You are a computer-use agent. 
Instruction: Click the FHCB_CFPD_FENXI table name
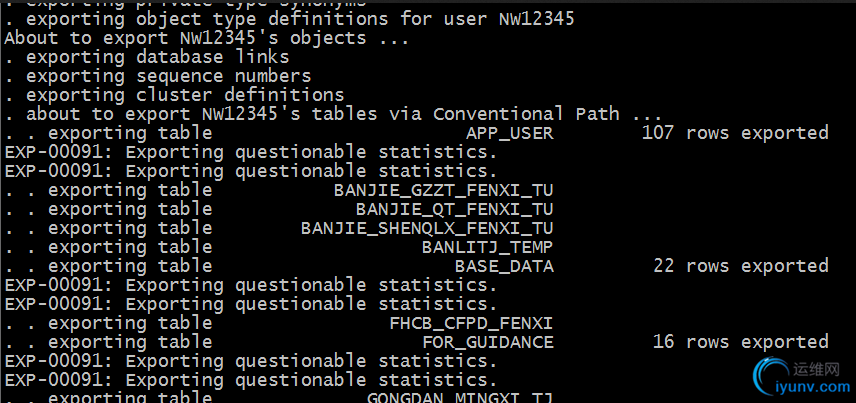click(x=471, y=323)
